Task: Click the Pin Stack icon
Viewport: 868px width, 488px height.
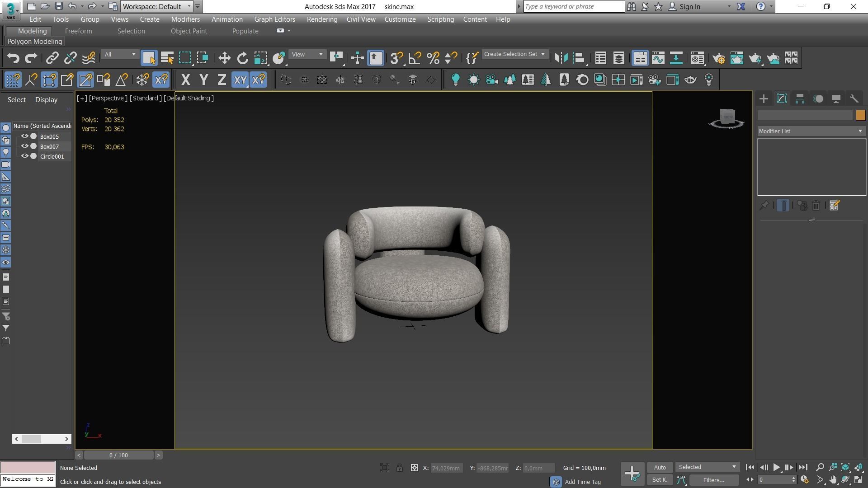Action: click(764, 206)
